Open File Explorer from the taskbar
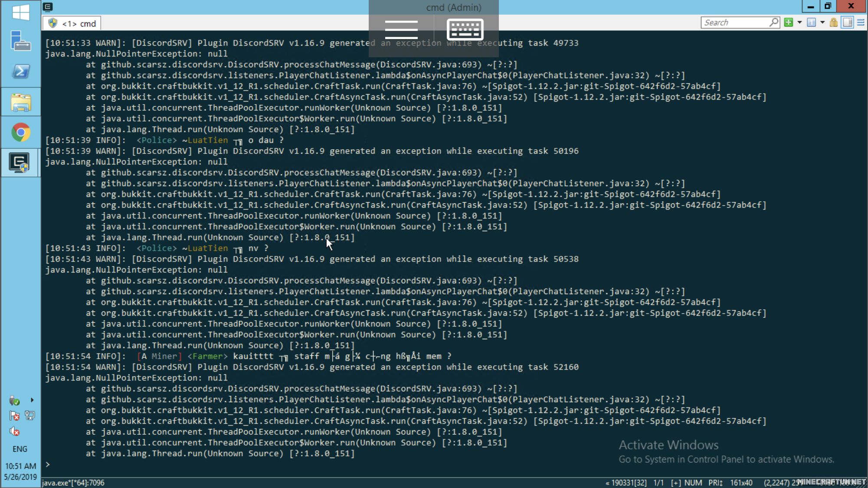 pos(20,102)
